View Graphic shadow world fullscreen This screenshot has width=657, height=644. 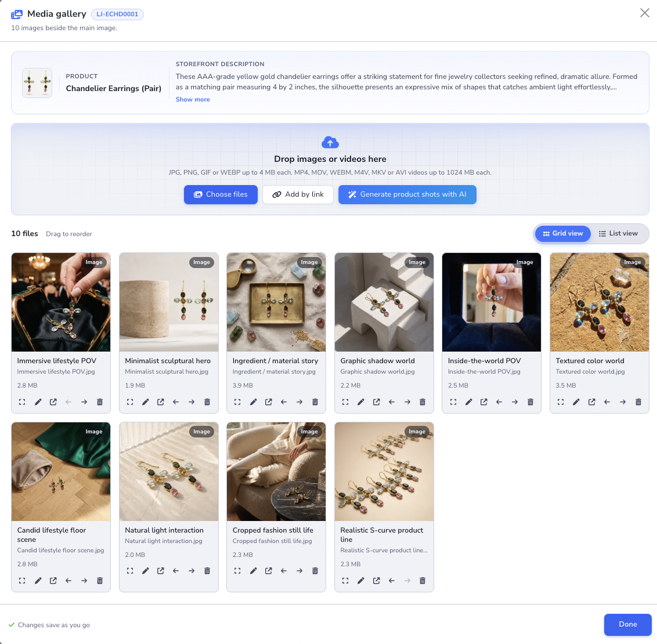345,402
